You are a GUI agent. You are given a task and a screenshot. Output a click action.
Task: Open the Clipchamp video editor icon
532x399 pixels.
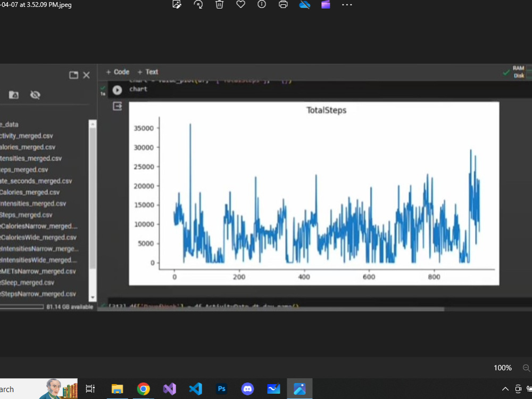point(326,4)
